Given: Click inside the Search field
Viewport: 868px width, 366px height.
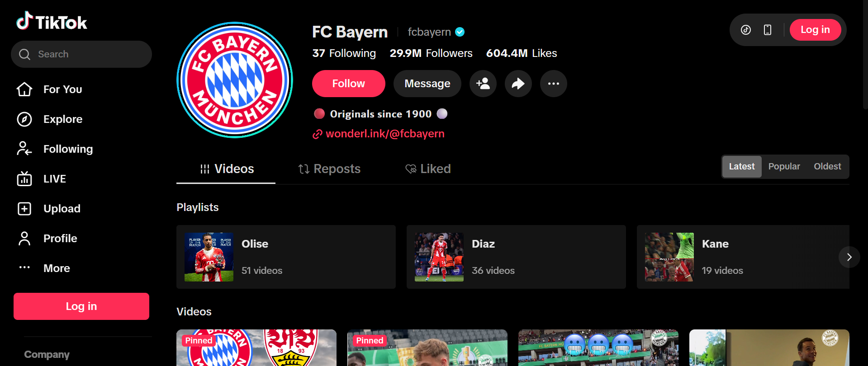Looking at the screenshot, I should click(x=81, y=54).
